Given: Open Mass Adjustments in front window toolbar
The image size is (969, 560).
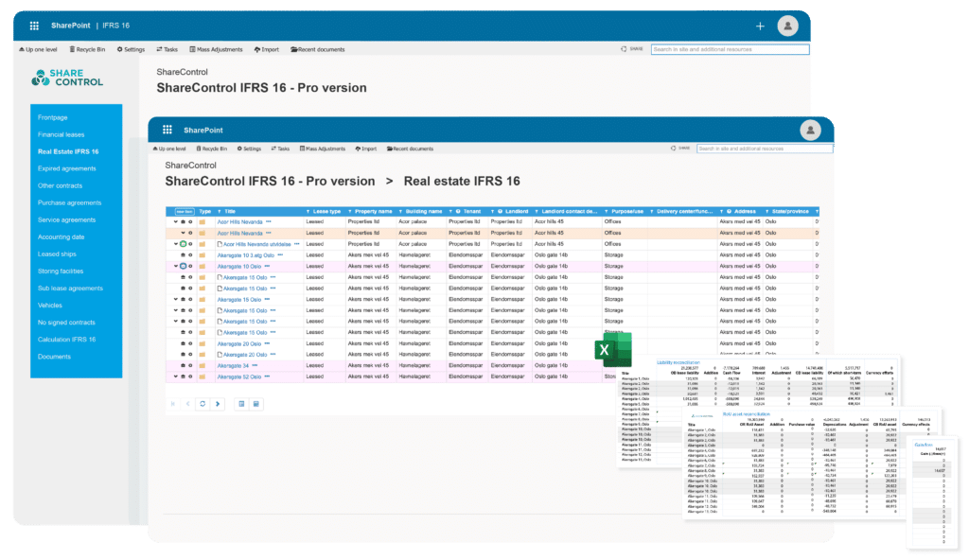Looking at the screenshot, I should [323, 149].
